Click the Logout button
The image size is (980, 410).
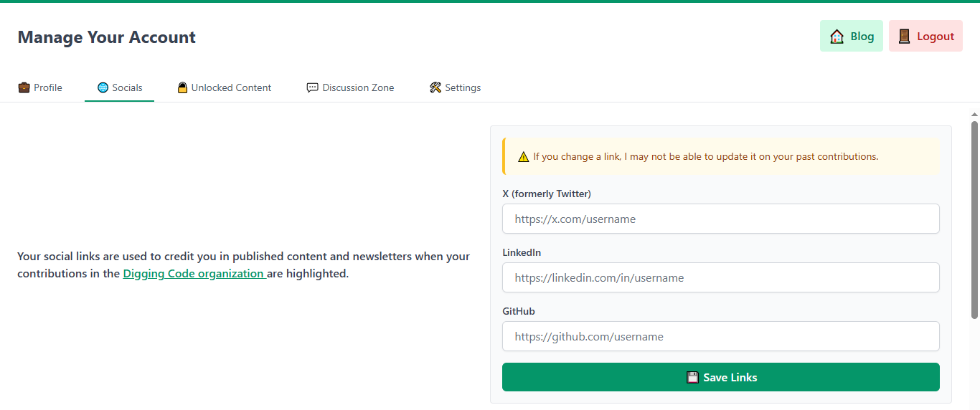925,37
